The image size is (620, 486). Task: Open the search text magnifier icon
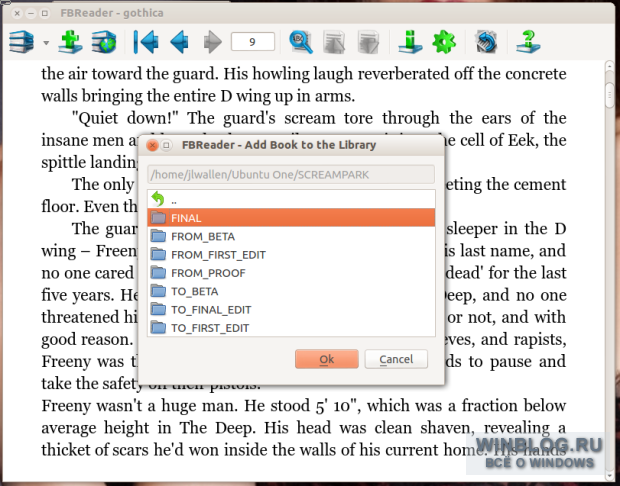click(x=301, y=42)
